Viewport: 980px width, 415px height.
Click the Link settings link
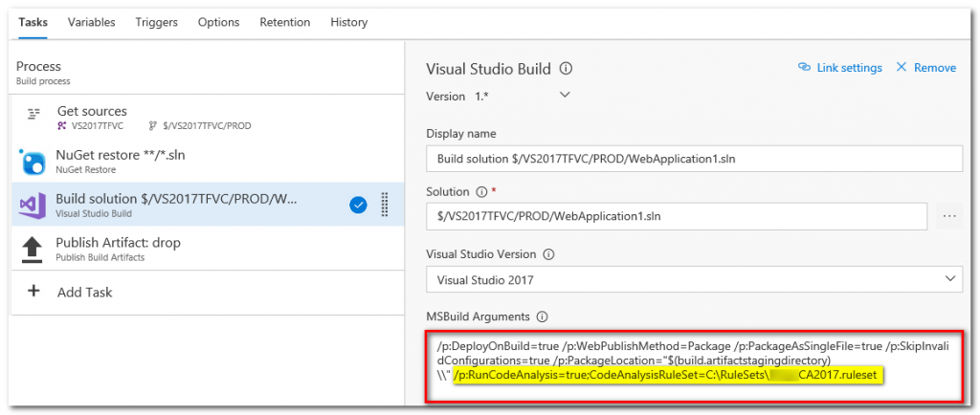pos(839,68)
